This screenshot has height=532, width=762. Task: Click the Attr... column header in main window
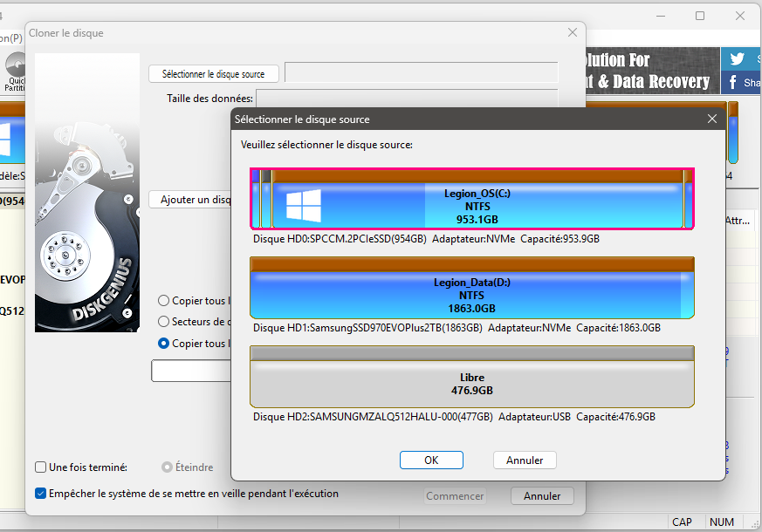click(x=738, y=221)
